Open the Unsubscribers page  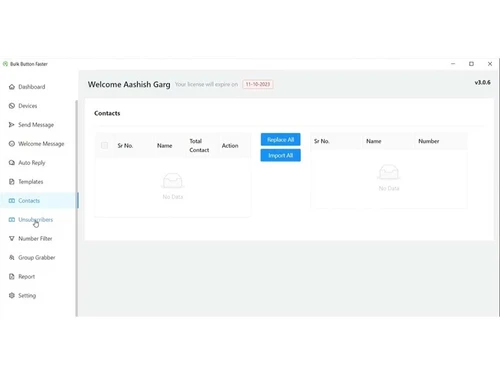point(36,220)
